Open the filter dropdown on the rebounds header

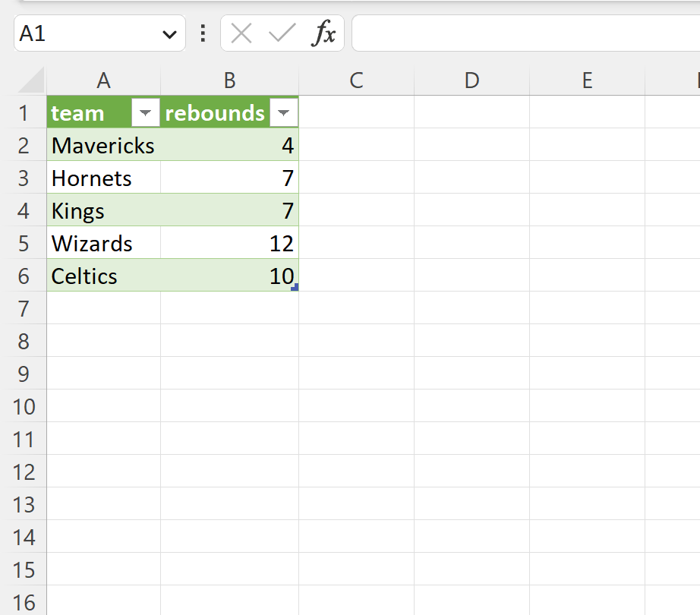(283, 112)
